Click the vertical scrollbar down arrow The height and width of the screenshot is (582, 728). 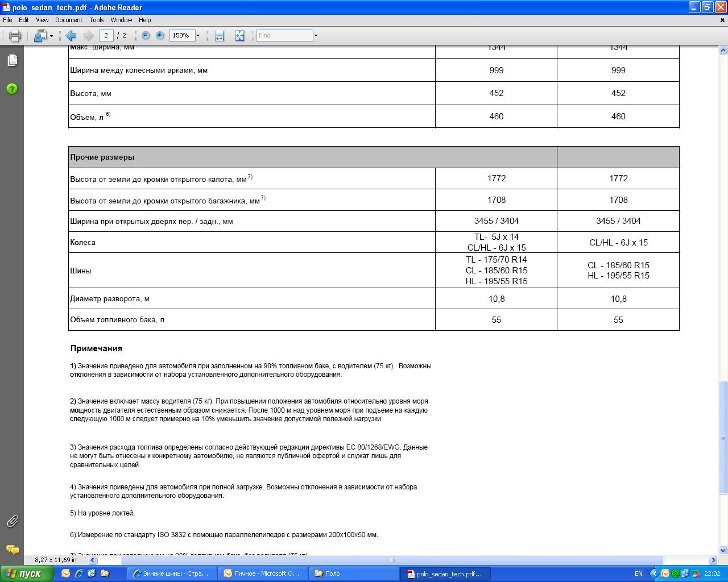pyautogui.click(x=723, y=550)
